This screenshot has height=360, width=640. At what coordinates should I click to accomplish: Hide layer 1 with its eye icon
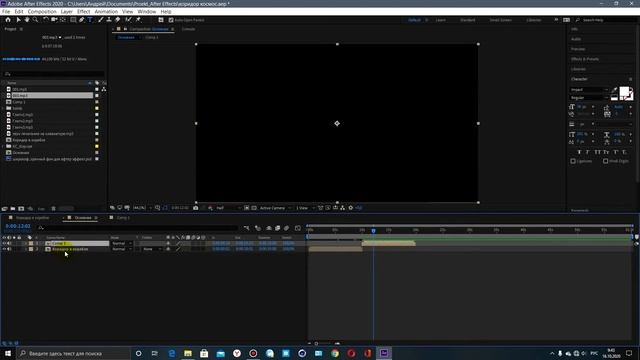coord(4,243)
